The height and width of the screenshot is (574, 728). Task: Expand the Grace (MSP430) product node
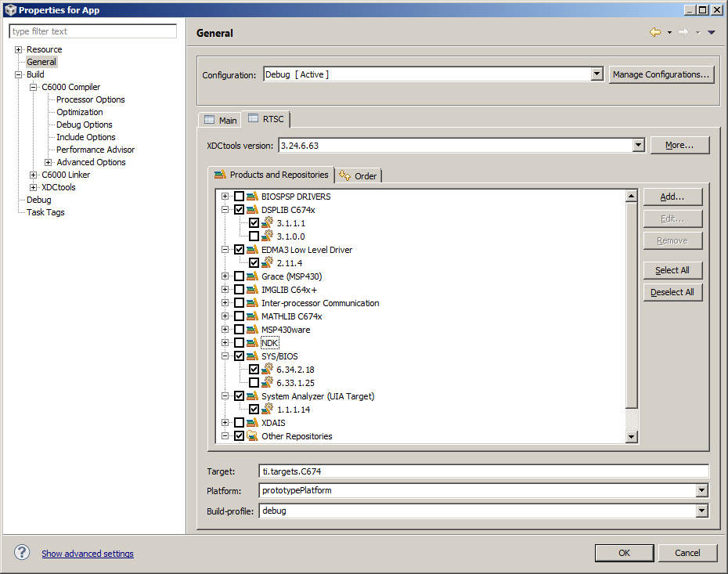tap(225, 276)
